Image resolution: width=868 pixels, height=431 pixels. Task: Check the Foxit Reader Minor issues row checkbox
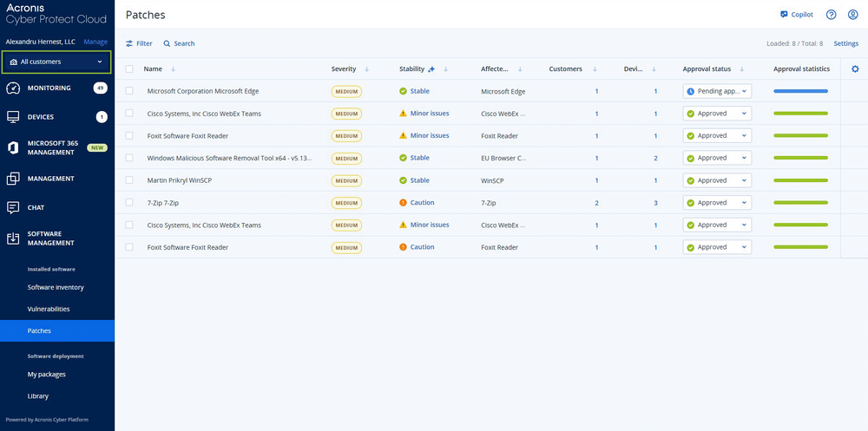point(129,135)
